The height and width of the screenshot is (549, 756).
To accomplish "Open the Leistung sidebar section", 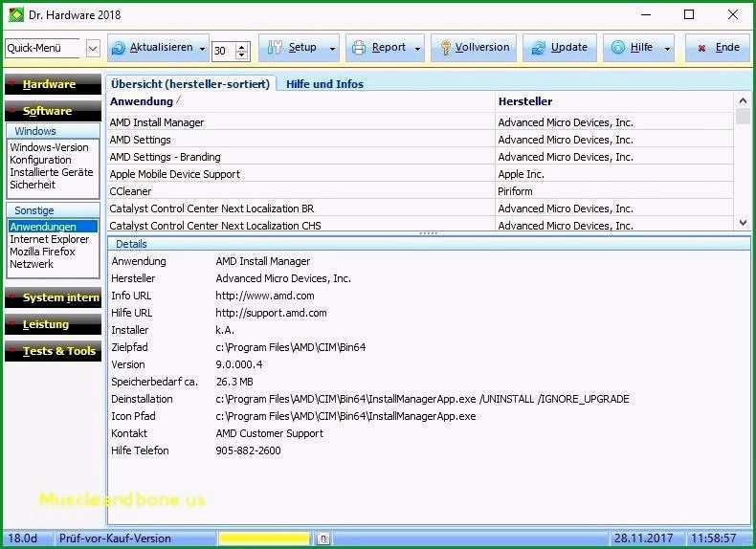I will [53, 324].
